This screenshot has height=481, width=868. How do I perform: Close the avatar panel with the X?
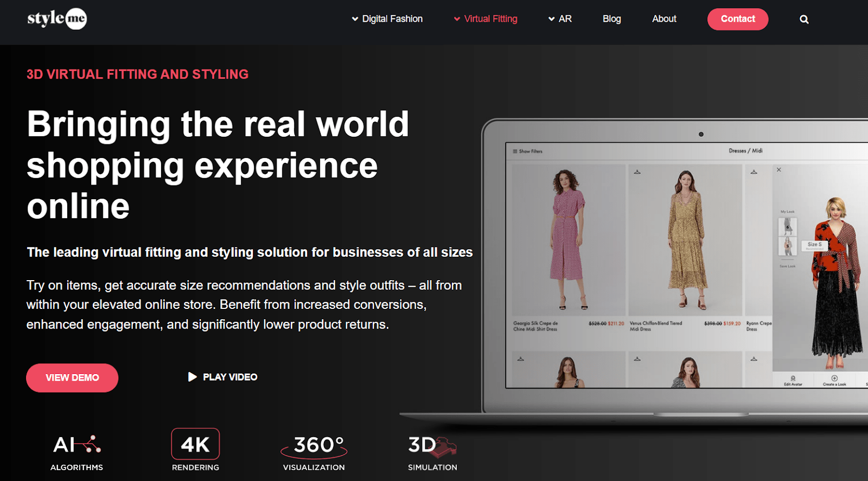[x=779, y=170]
